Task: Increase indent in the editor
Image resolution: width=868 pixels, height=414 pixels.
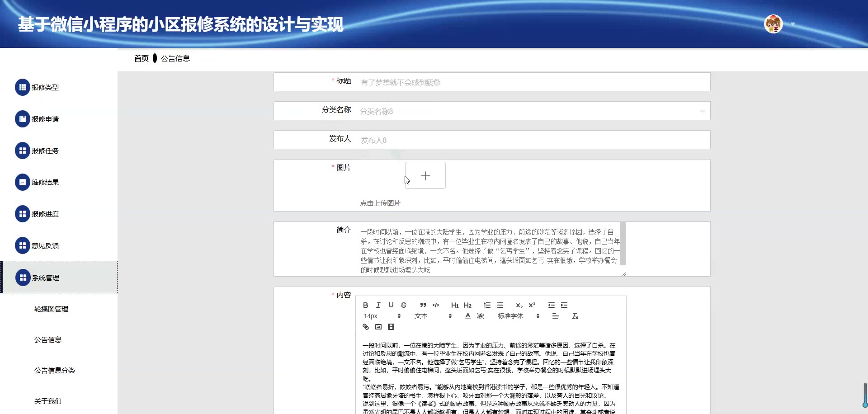Action: 564,305
